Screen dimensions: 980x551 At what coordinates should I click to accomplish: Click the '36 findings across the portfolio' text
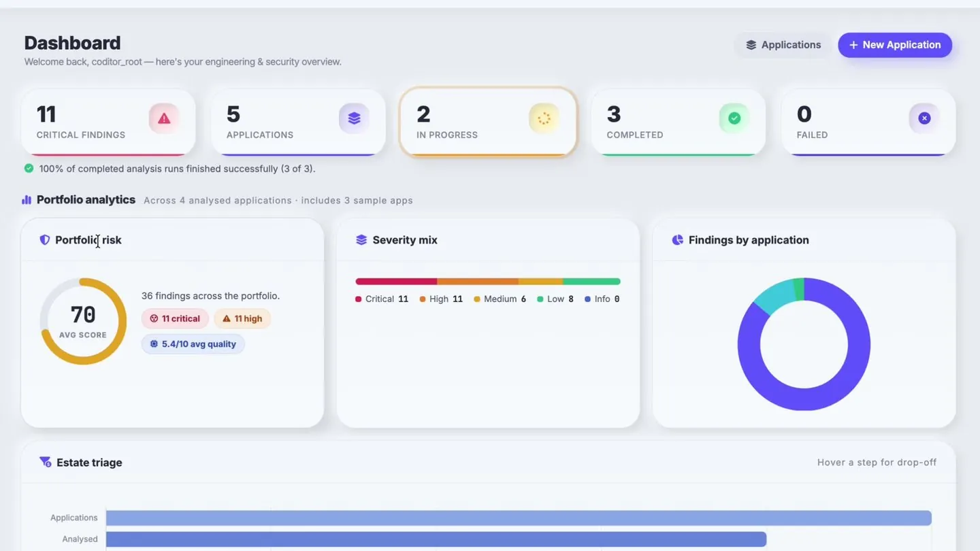tap(210, 296)
